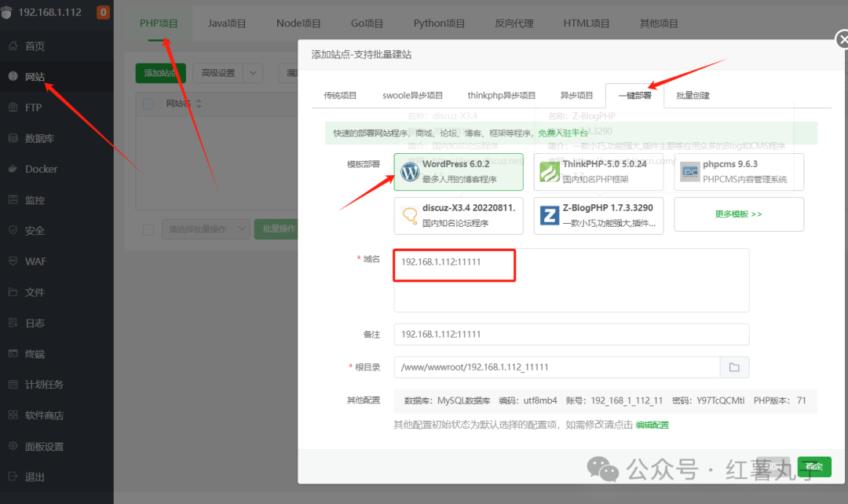Open the 更多模板 >> link

coord(739,214)
